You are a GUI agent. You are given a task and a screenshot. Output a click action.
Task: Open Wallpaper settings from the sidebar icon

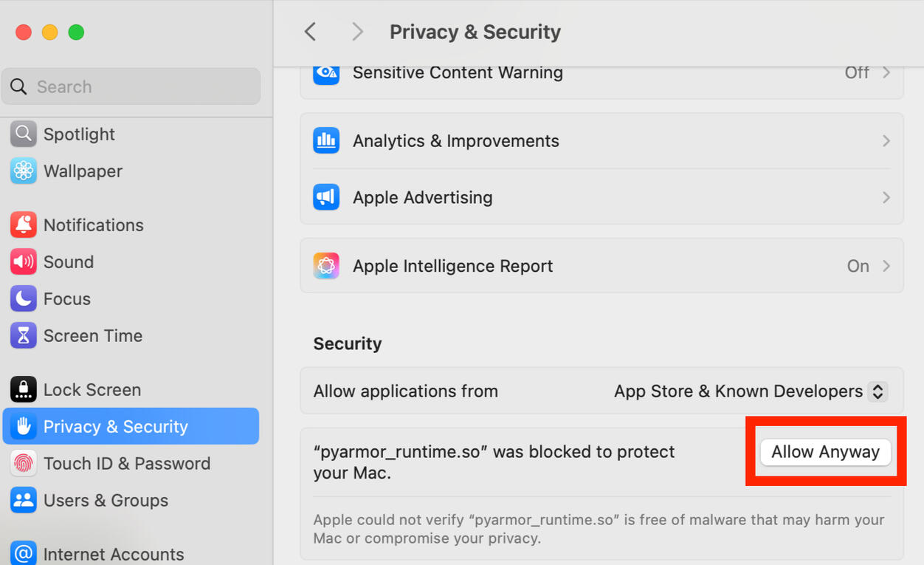[24, 171]
